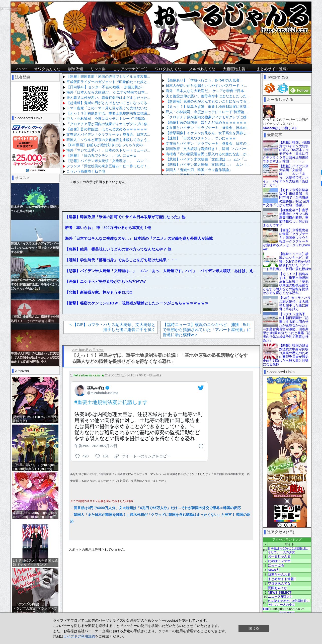Open the orange RSS feed icon
The width and height of the screenshot is (322, 644).
coord(269,89)
